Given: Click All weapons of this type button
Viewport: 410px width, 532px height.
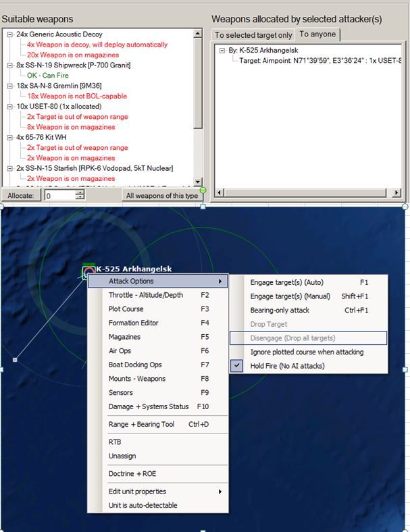Looking at the screenshot, I should [162, 196].
